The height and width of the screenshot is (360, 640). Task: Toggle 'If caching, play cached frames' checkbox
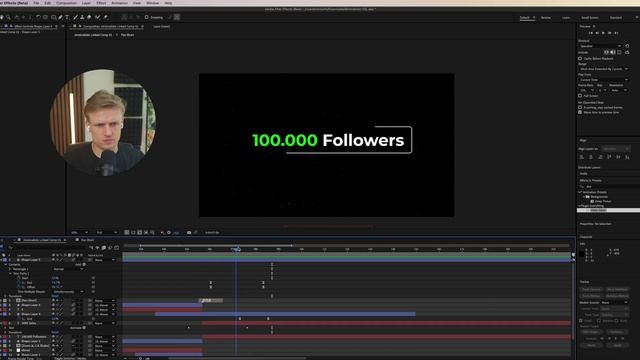pyautogui.click(x=580, y=107)
